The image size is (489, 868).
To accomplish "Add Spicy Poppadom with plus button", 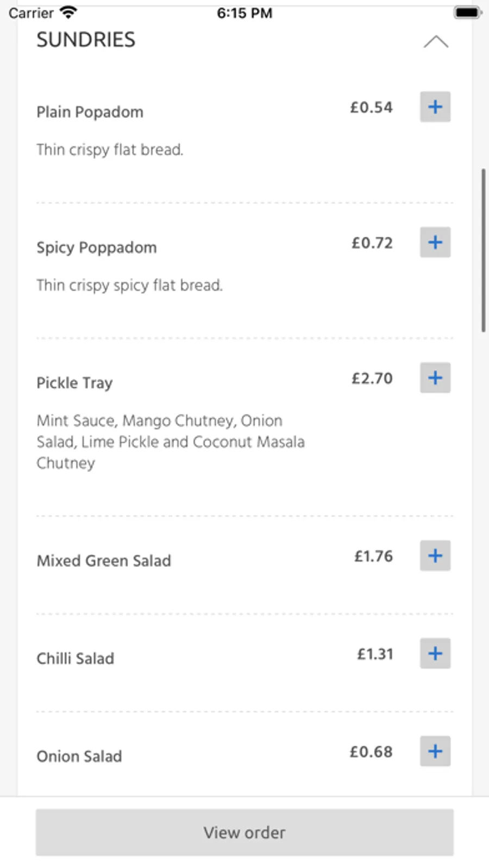I will point(435,242).
